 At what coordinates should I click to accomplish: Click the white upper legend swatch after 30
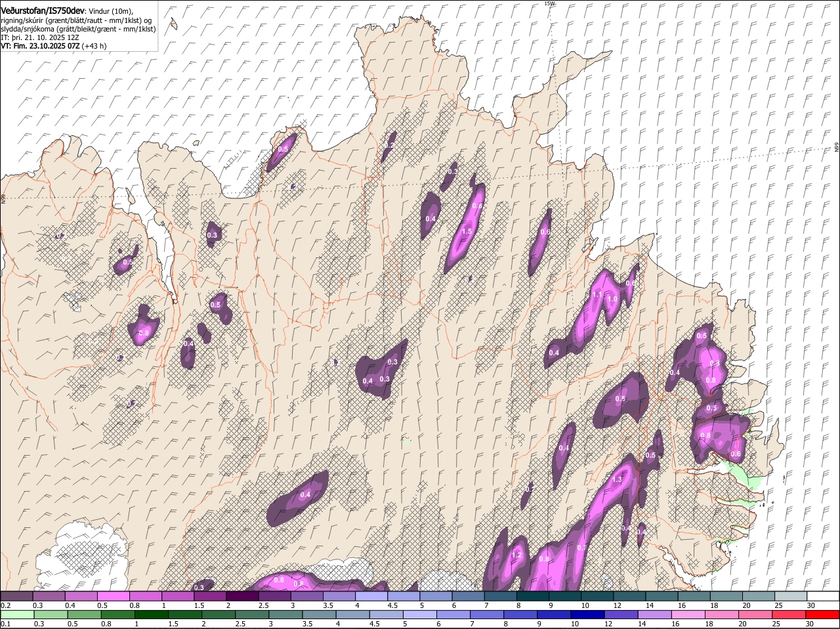[x=822, y=596]
